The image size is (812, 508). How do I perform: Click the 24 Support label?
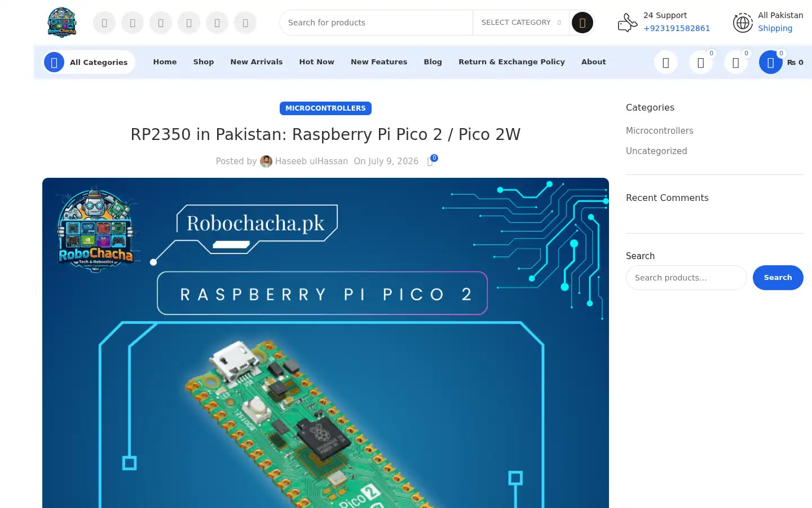click(x=665, y=15)
